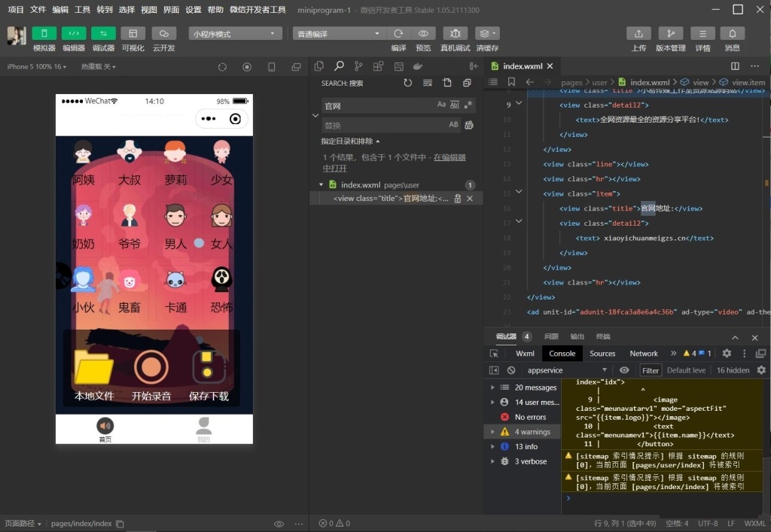
Task: Toggle match case option in search box
Action: point(442,105)
